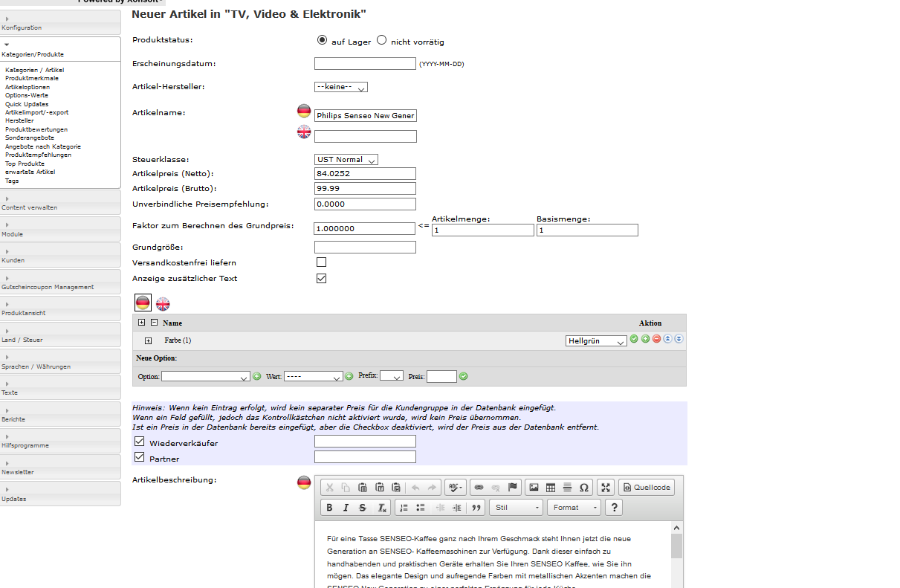
Task: Click the increase indent icon
Action: pyautogui.click(x=456, y=508)
